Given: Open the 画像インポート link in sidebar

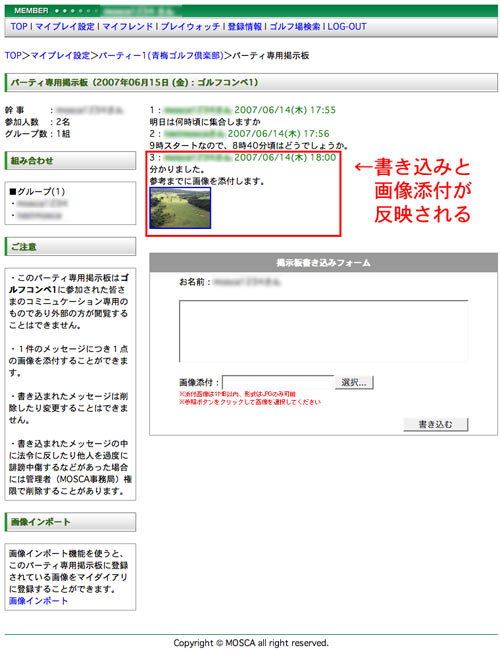Looking at the screenshot, I should [x=38, y=601].
